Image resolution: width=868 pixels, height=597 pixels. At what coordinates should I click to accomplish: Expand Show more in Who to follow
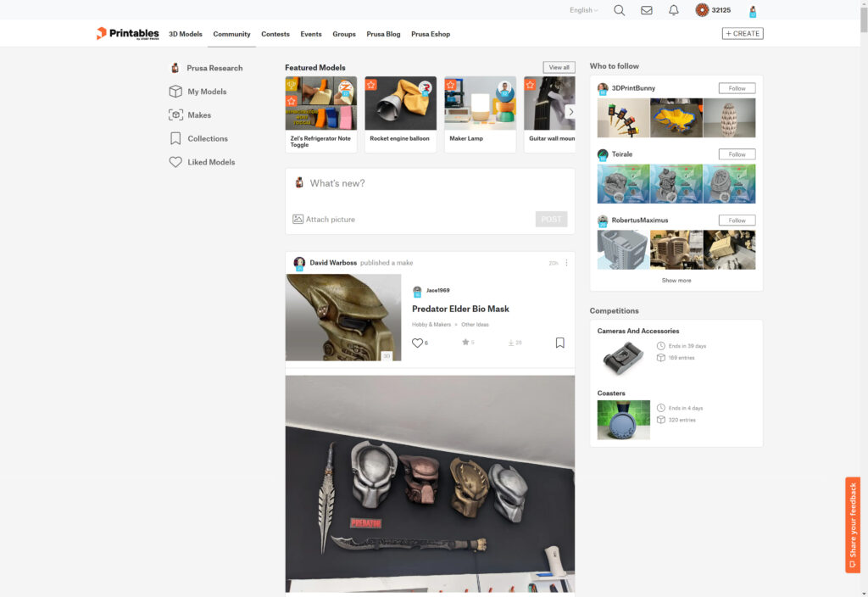pyautogui.click(x=676, y=280)
